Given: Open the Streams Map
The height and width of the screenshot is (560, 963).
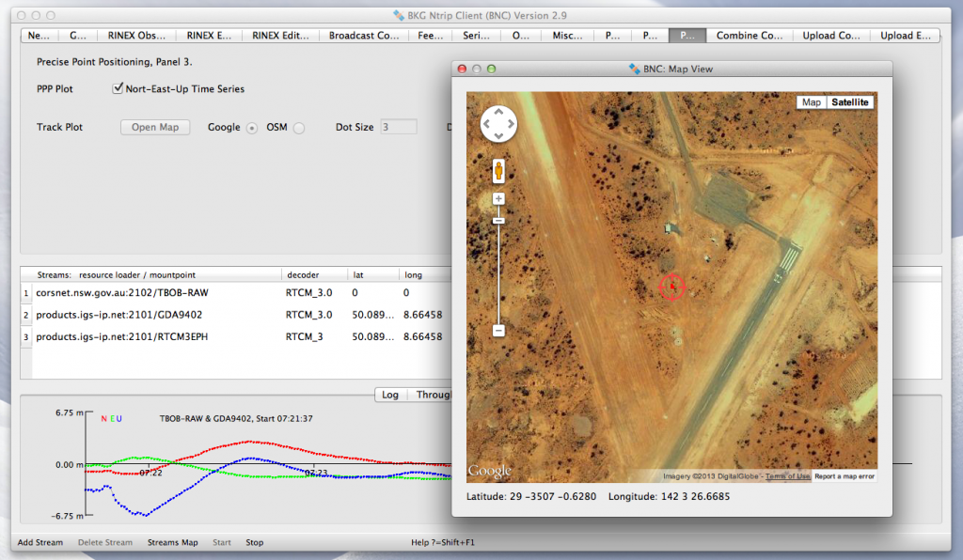Looking at the screenshot, I should coord(172,542).
